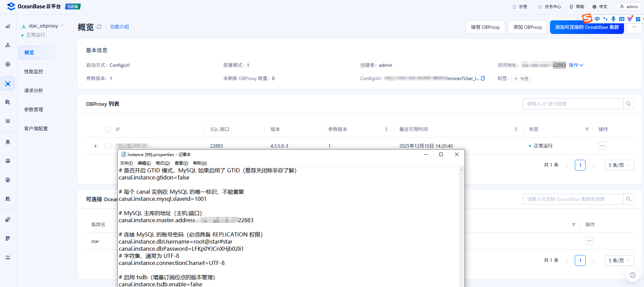Open more actions for the OBProxy row

tap(602, 146)
